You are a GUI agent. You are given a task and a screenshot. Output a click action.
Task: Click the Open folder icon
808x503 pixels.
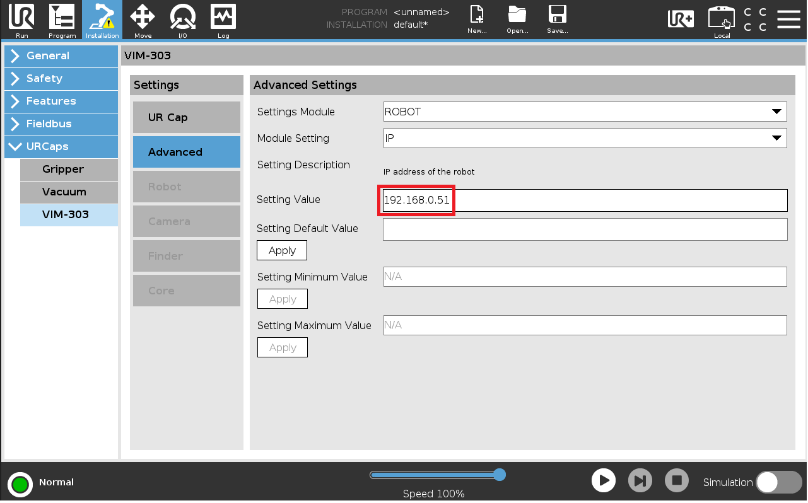click(517, 19)
